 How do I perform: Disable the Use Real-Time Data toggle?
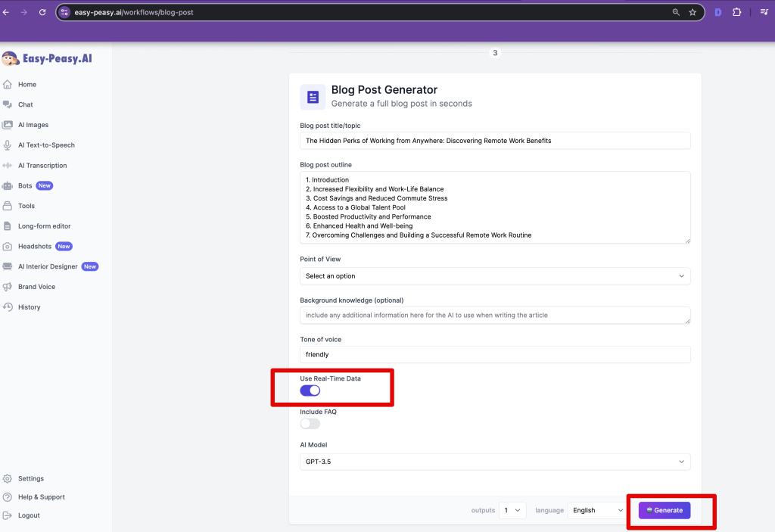coord(310,390)
